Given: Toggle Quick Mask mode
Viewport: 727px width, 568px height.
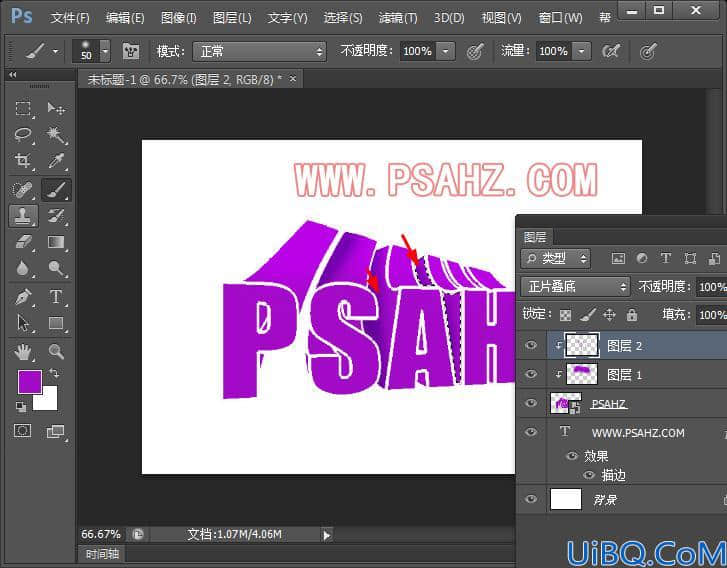Looking at the screenshot, I should [x=22, y=431].
